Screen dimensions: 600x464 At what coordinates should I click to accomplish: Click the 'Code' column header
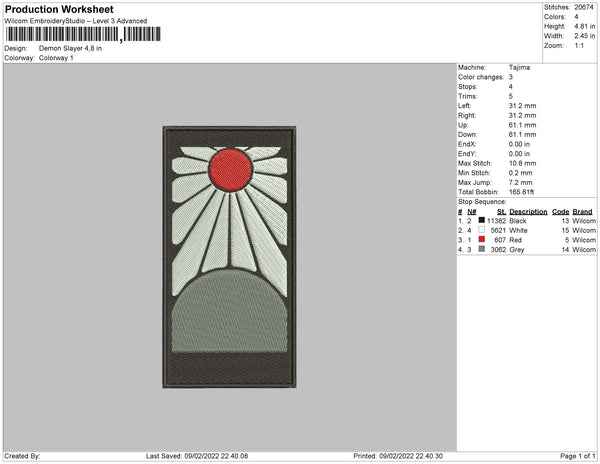pyautogui.click(x=561, y=212)
